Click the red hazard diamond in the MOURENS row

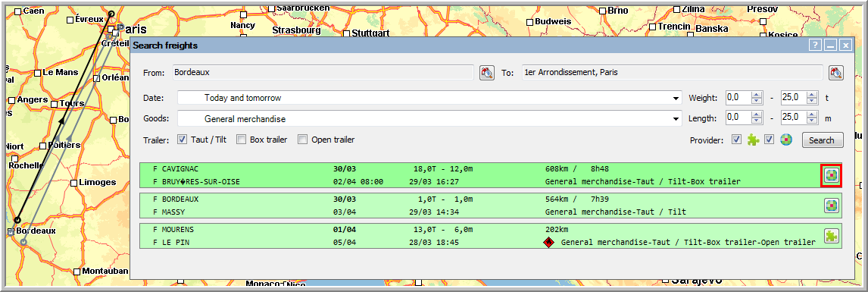pyautogui.click(x=548, y=242)
